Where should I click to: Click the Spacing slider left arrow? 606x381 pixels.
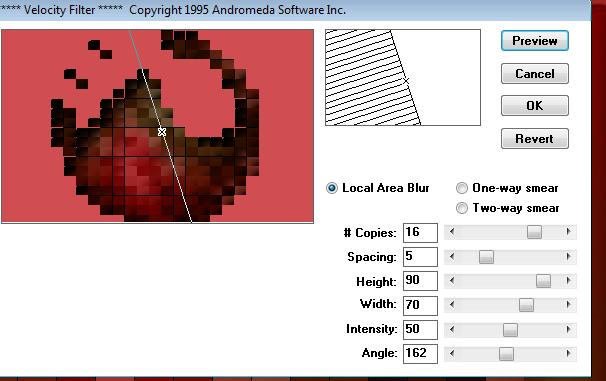[x=452, y=256]
